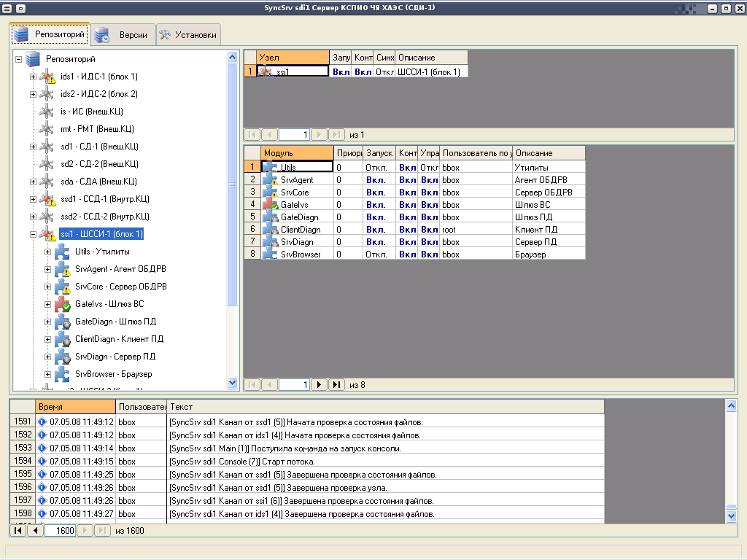The width and height of the screenshot is (747, 560).
Task: Toggle sync state cell for ssi1 node
Action: click(384, 71)
